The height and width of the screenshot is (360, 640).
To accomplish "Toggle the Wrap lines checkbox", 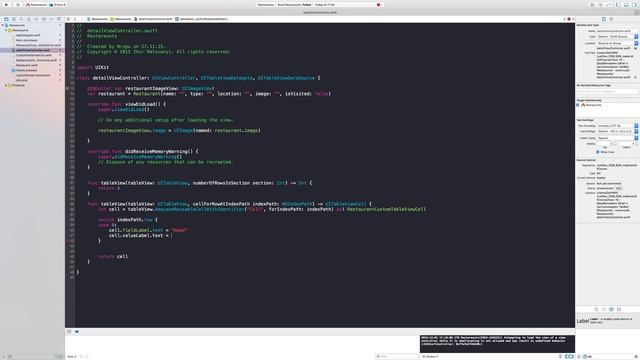I will 598,152.
